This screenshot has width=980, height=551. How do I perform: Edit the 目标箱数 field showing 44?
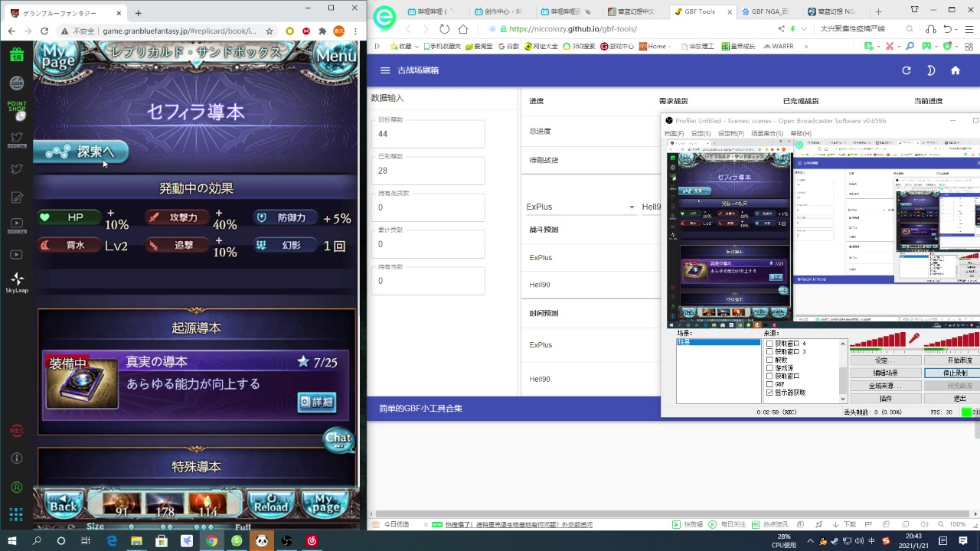(x=428, y=134)
